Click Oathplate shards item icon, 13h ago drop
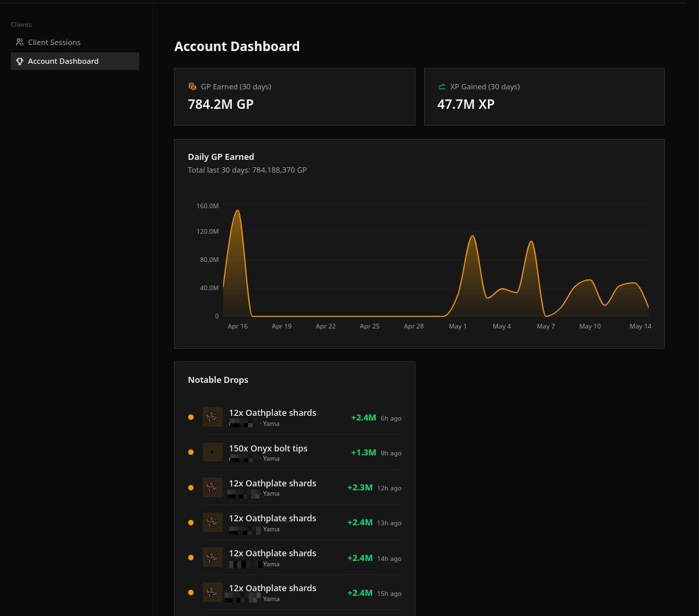 point(212,522)
